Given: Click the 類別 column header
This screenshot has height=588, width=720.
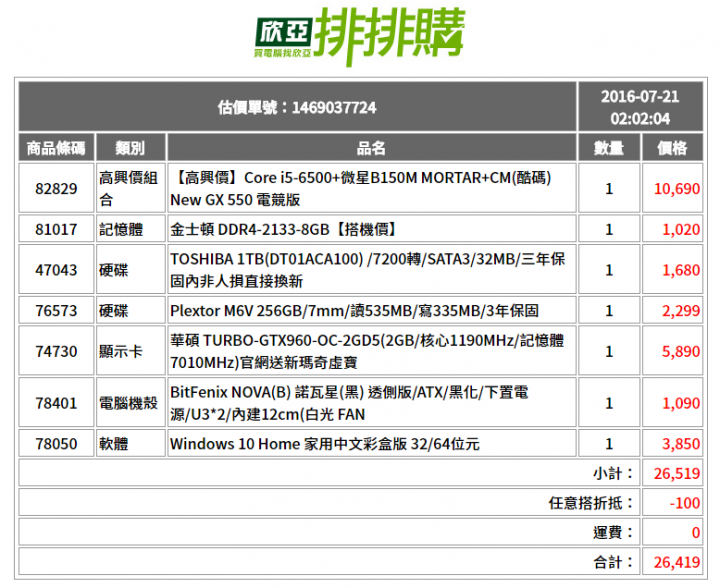Looking at the screenshot, I should (x=130, y=148).
